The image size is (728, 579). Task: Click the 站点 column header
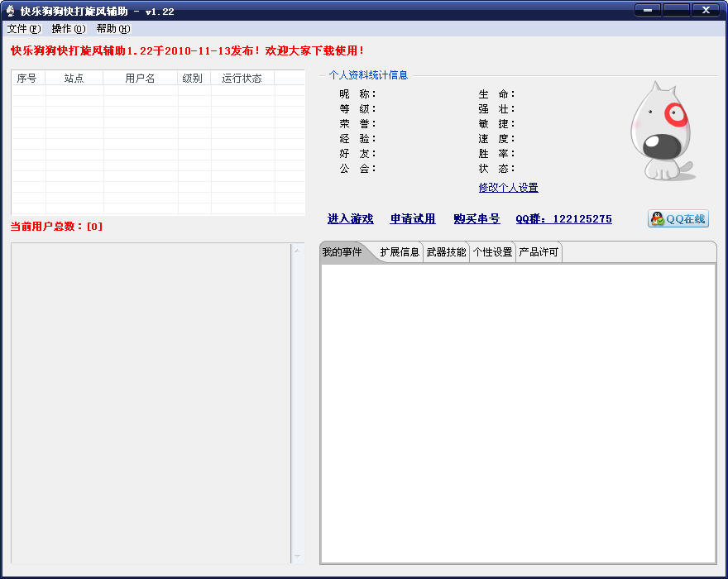(74, 78)
